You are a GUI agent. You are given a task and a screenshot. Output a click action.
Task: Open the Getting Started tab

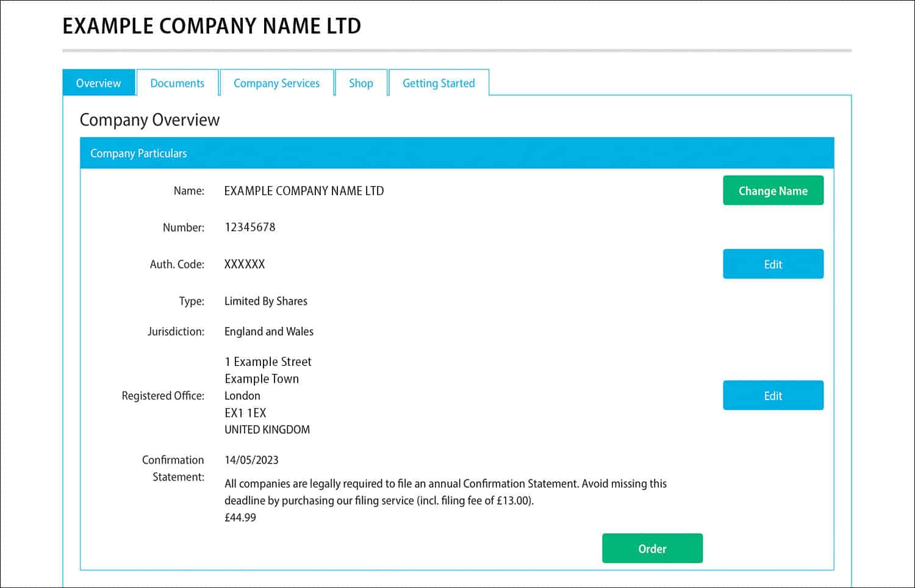439,83
